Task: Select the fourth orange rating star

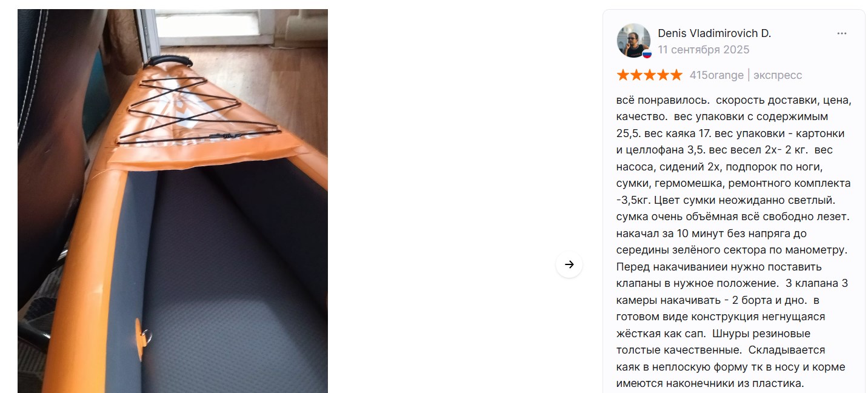Action: [663, 75]
